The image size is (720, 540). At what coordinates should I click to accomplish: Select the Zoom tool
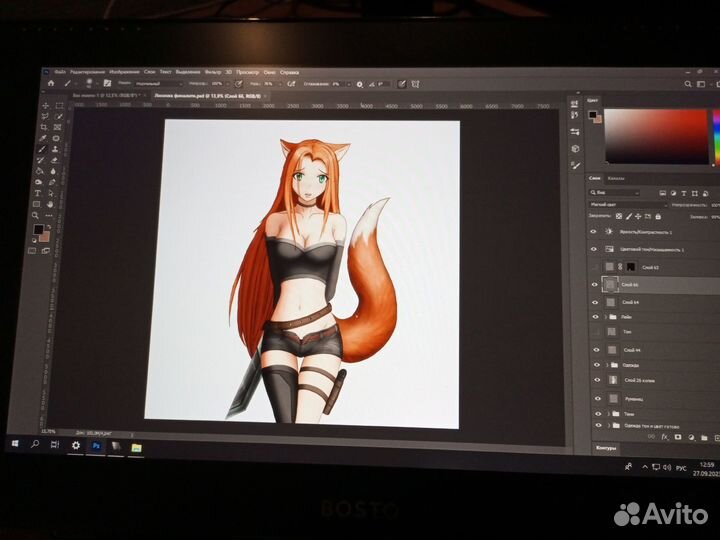(35, 215)
